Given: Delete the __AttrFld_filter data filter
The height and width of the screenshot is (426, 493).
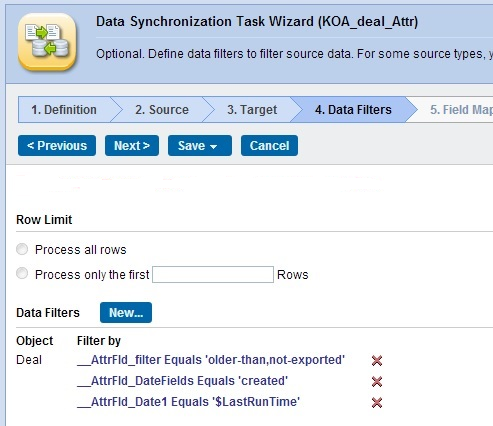Looking at the screenshot, I should coord(377,360).
